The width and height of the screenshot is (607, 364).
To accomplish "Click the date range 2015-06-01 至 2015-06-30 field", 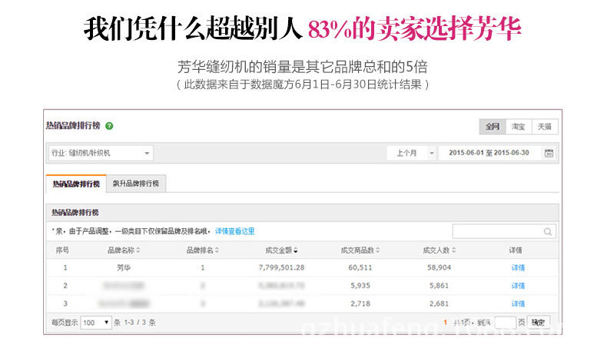I will [x=489, y=153].
